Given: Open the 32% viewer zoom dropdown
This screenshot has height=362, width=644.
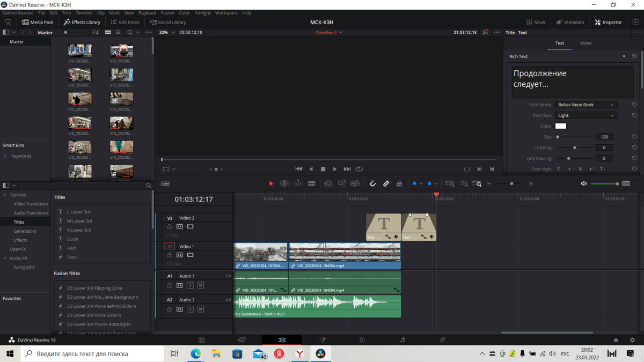Looking at the screenshot, I should [167, 32].
